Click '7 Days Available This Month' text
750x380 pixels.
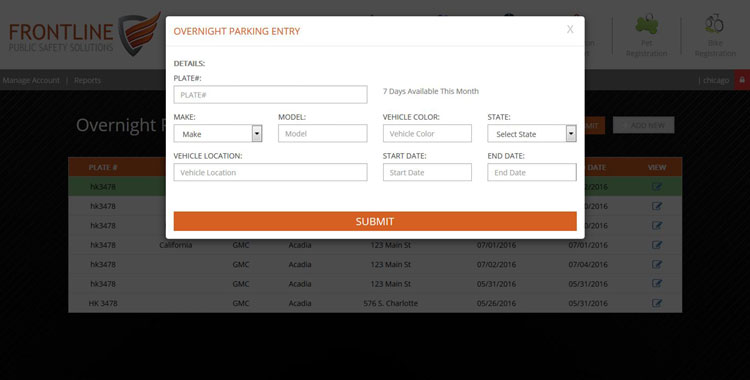pyautogui.click(x=430, y=91)
